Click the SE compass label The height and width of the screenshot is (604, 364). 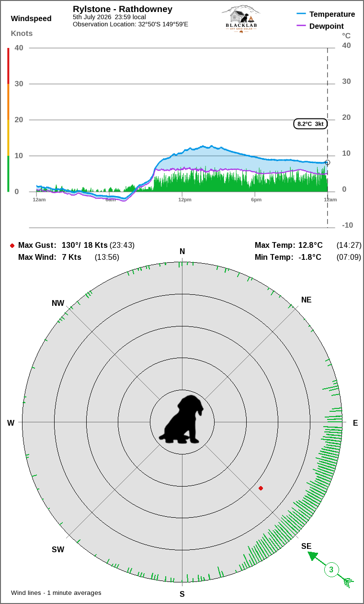[306, 546]
